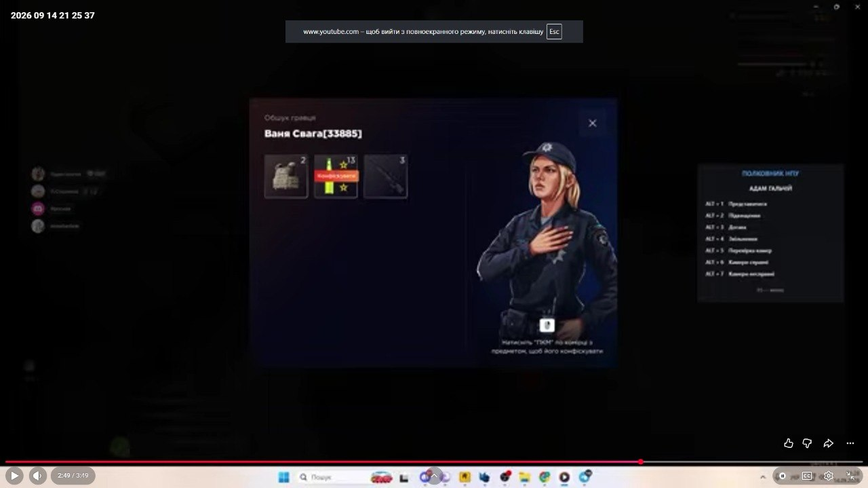Click the first voice chat avatar
The height and width of the screenshot is (488, 868).
point(38,174)
